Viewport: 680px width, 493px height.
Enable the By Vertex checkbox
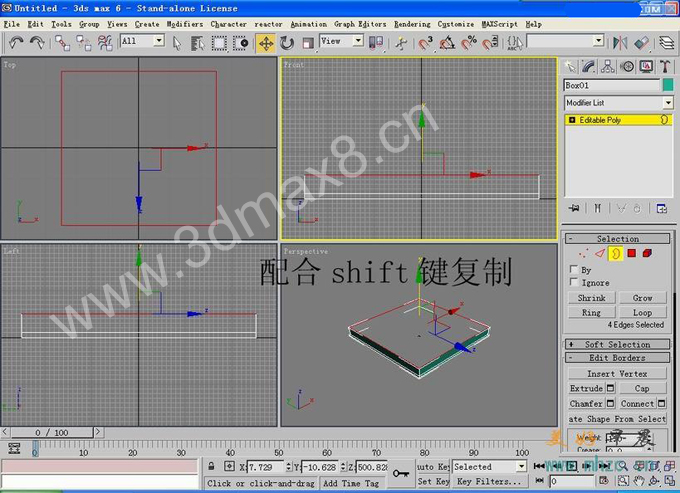(x=574, y=270)
